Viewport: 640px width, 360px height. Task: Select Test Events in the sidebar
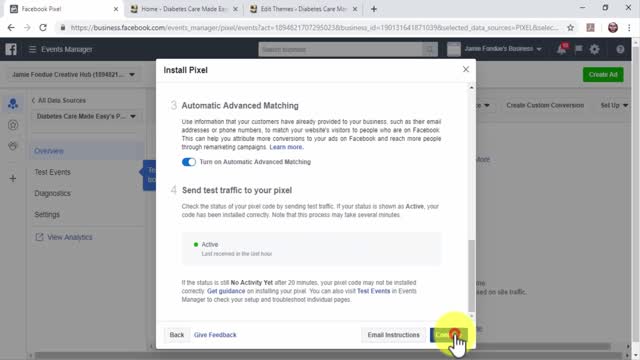click(x=52, y=172)
